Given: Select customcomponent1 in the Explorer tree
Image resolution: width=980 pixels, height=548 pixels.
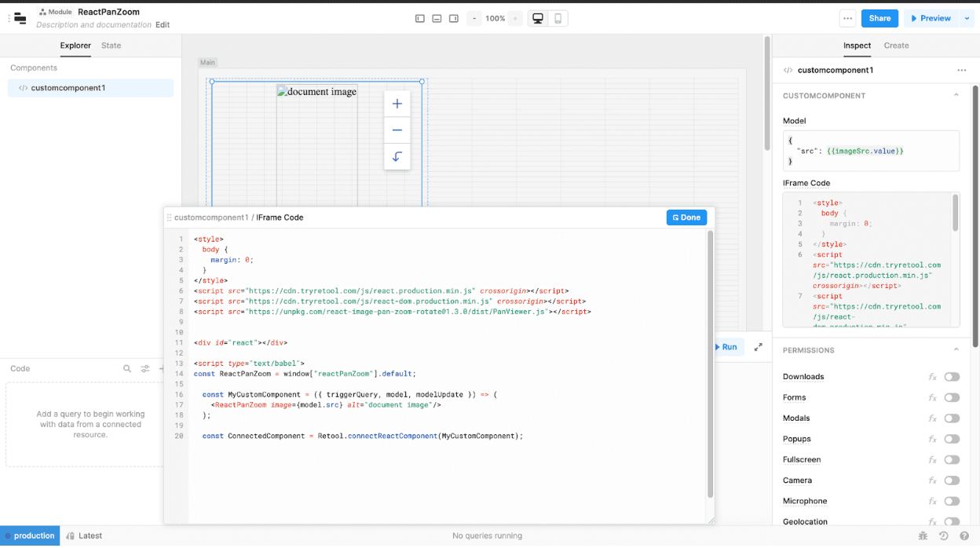Looking at the screenshot, I should point(68,88).
